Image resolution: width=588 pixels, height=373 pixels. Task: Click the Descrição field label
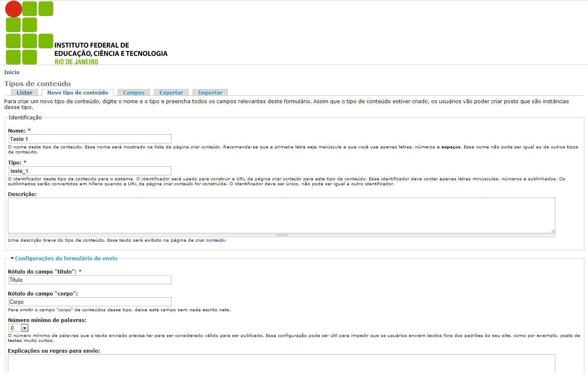(22, 194)
